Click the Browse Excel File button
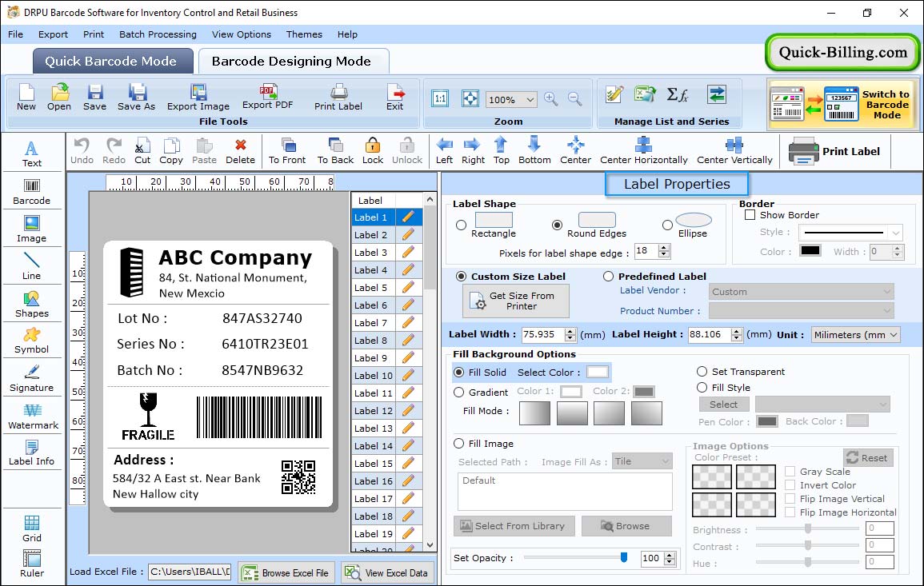This screenshot has height=586, width=924. [286, 572]
